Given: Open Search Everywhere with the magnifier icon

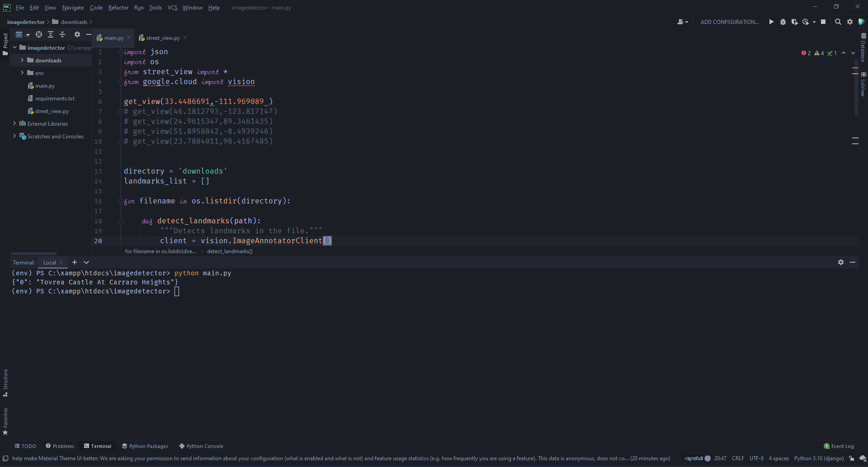Looking at the screenshot, I should (838, 22).
